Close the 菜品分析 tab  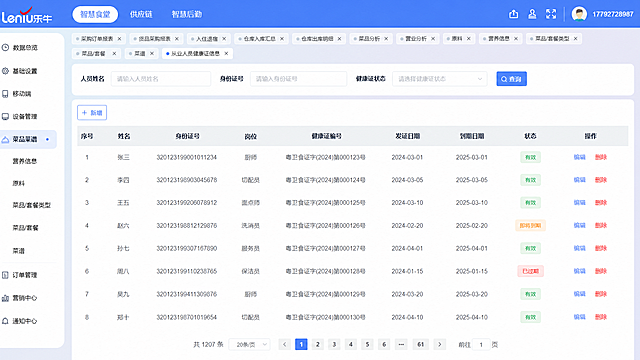tap(386, 39)
